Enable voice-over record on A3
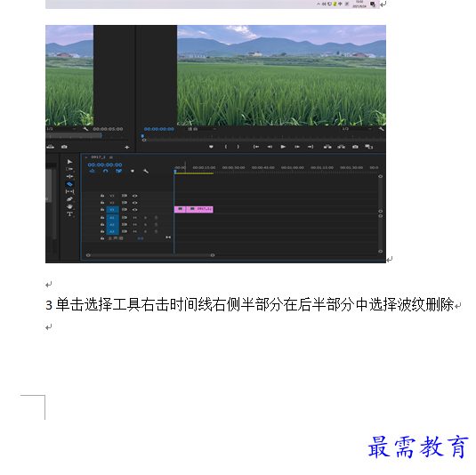 click(156, 231)
